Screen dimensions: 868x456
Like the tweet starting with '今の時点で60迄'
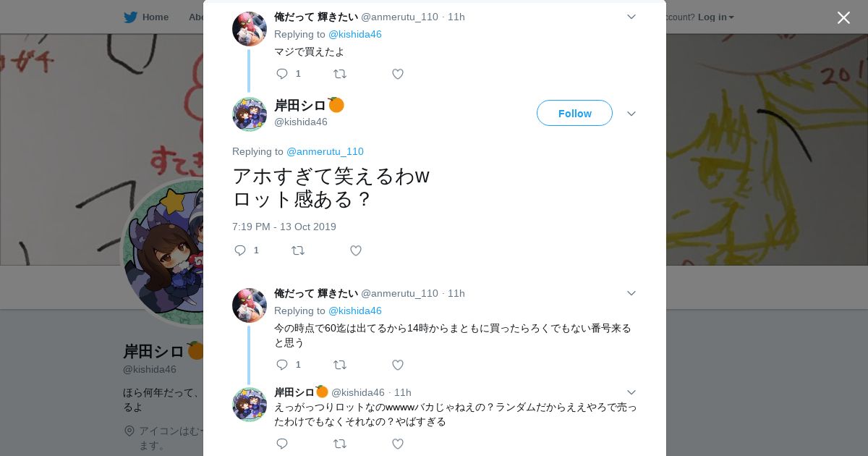tap(398, 365)
